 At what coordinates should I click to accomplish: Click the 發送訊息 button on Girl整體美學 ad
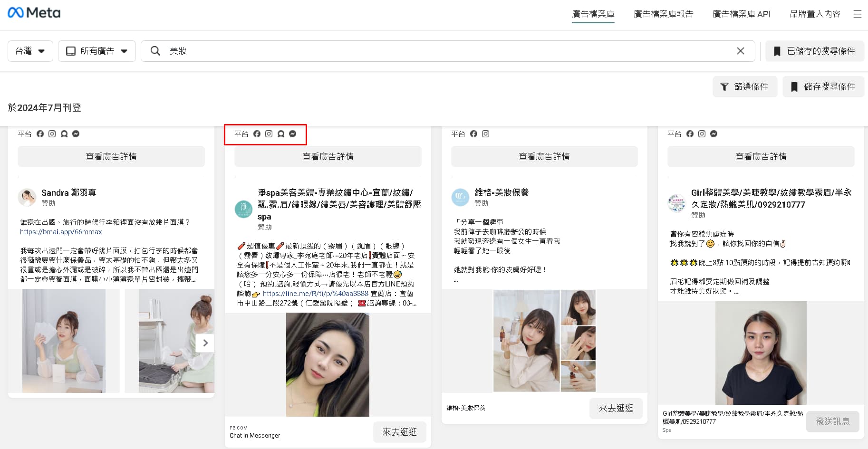pyautogui.click(x=832, y=421)
